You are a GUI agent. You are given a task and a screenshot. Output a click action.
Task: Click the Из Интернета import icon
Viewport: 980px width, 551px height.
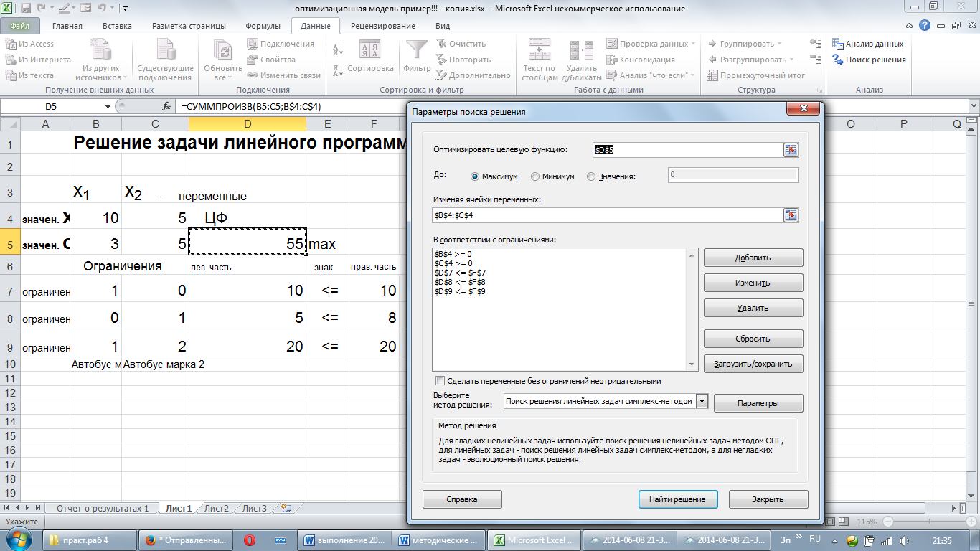pos(11,60)
